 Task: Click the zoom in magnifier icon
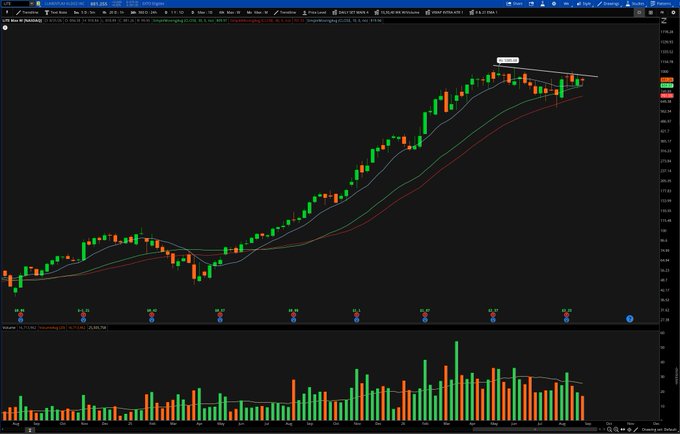(x=609, y=430)
